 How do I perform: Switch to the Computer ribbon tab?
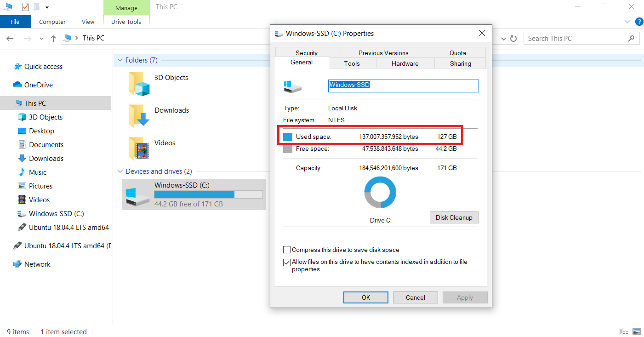(x=52, y=22)
